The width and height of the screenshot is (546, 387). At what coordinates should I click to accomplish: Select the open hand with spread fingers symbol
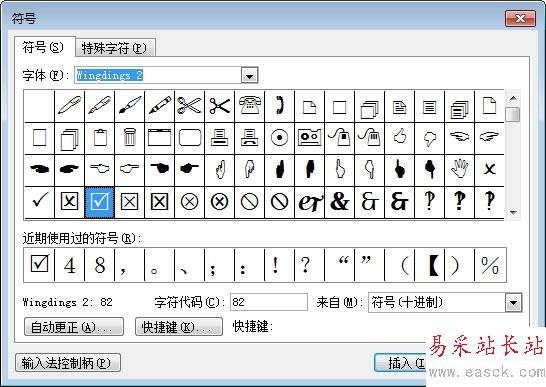pyautogui.click(x=459, y=170)
